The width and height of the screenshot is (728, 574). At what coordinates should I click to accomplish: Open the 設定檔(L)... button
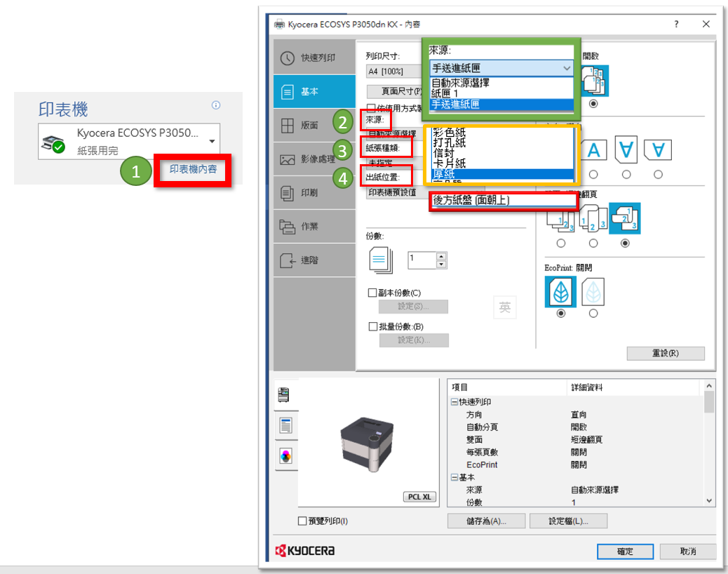pos(568,521)
